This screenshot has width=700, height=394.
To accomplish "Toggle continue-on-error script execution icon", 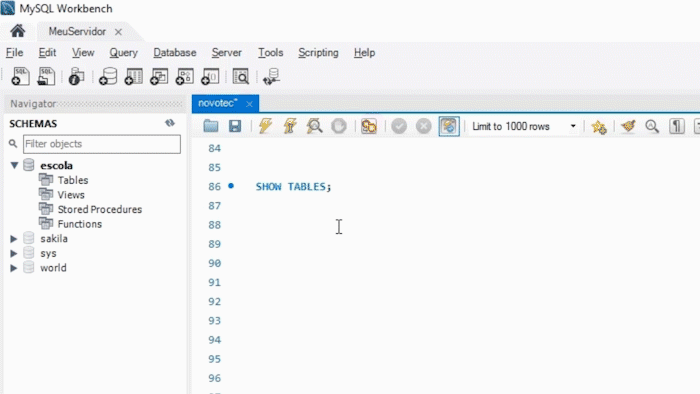I will coord(369,126).
